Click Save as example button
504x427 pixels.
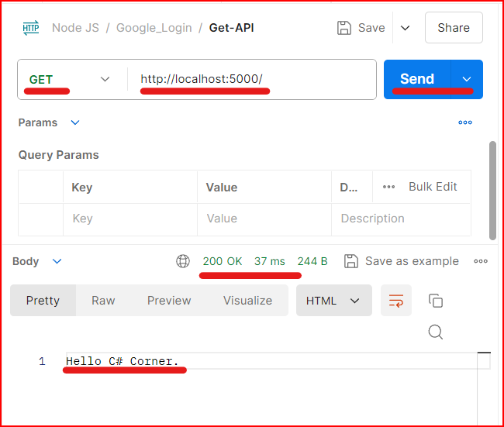402,261
